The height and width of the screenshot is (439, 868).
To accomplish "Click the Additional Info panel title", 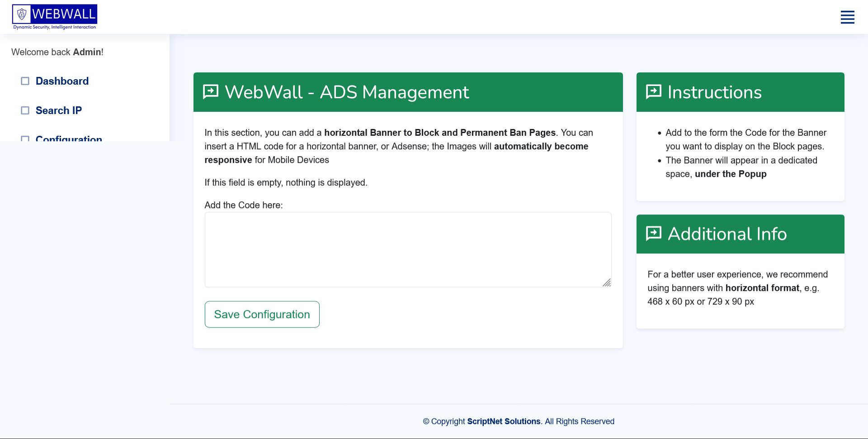I will click(727, 234).
